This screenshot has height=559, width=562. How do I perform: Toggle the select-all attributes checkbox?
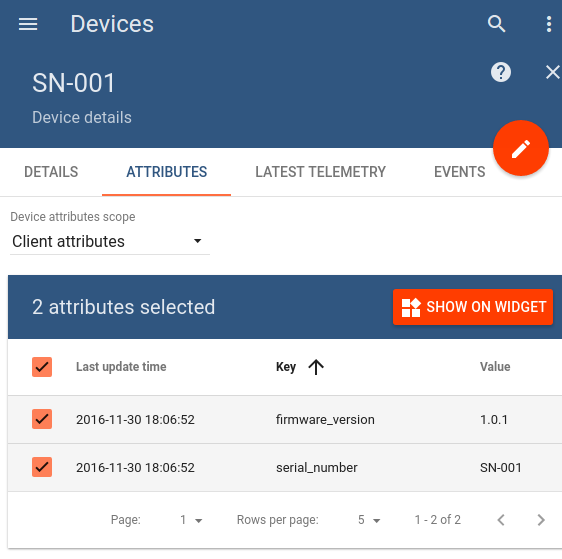tap(42, 367)
